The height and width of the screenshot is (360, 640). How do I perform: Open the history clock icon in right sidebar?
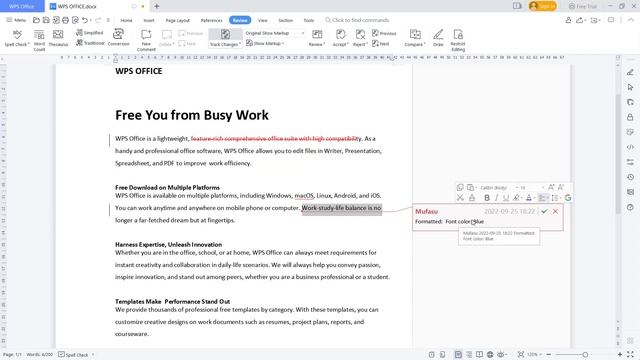coord(630,177)
